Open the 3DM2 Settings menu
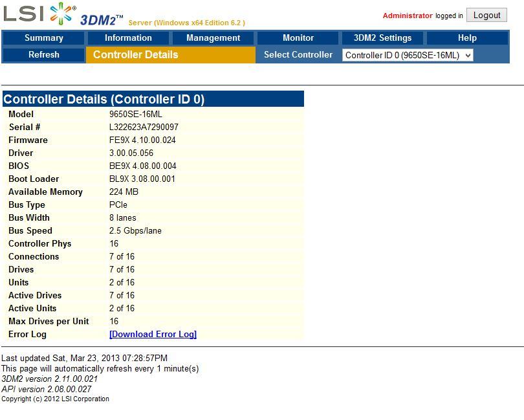The image size is (524, 420). point(382,38)
